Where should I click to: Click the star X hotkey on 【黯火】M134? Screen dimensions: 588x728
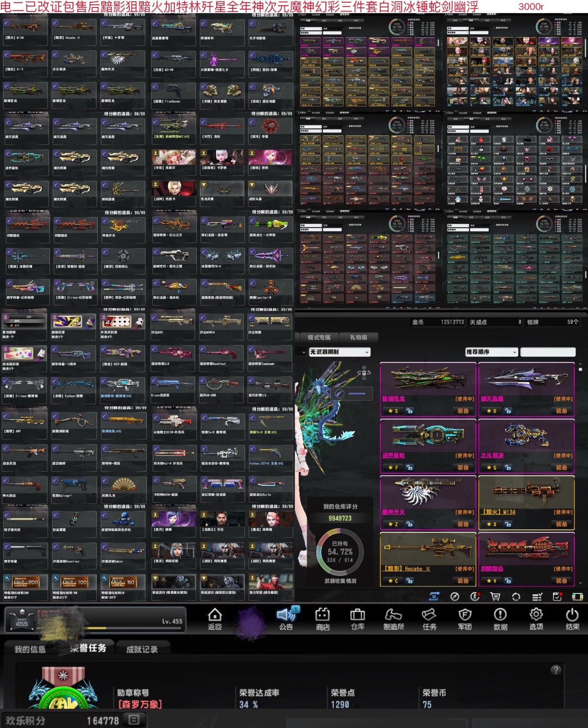click(x=492, y=524)
